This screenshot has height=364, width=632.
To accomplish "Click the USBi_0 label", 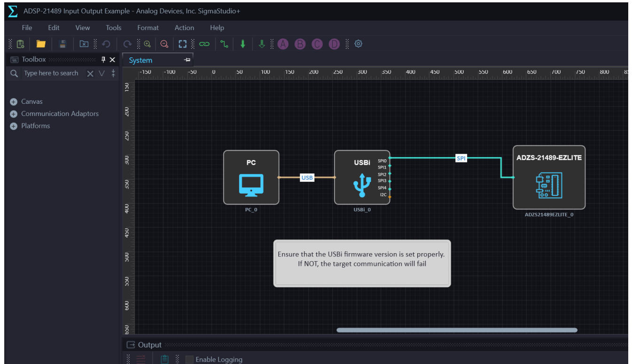I will [x=362, y=210].
